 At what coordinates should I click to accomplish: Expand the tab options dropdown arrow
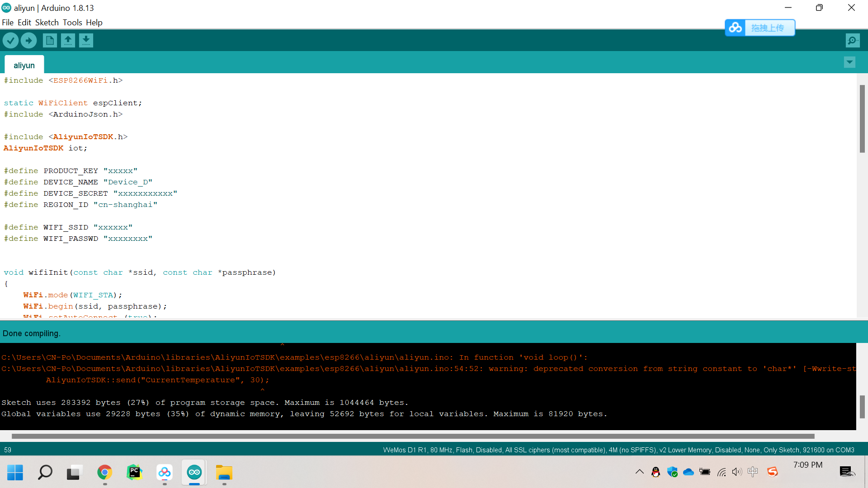coord(849,62)
